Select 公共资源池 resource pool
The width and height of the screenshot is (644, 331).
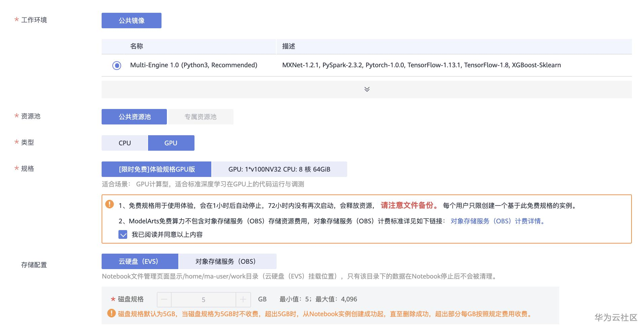[134, 116]
